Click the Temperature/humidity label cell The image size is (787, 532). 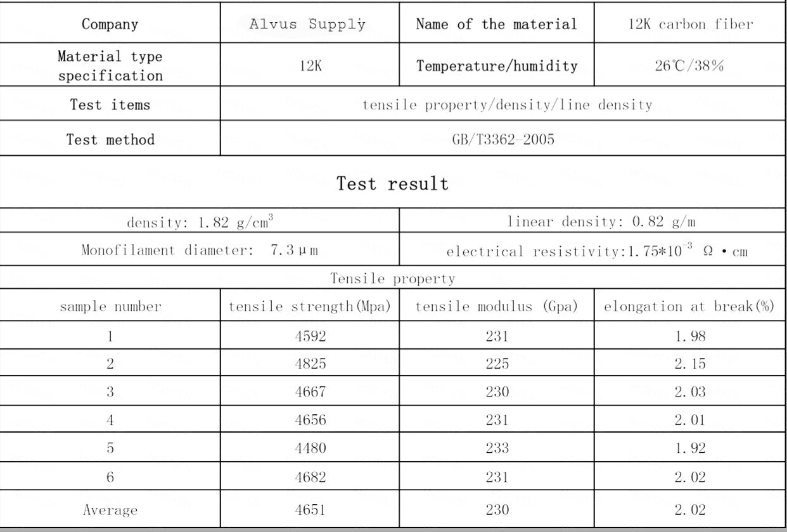(x=497, y=66)
